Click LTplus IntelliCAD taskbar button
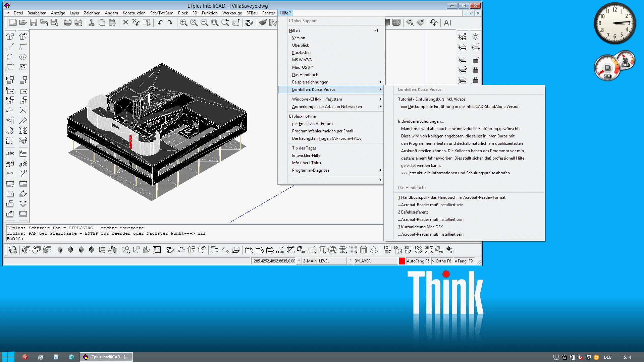 pyautogui.click(x=106, y=357)
